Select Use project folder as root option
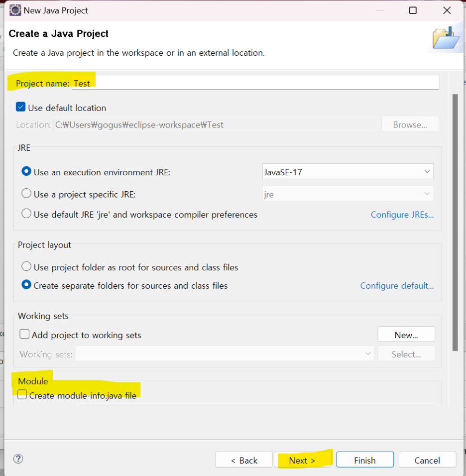Image resolution: width=466 pixels, height=476 pixels. 26,266
